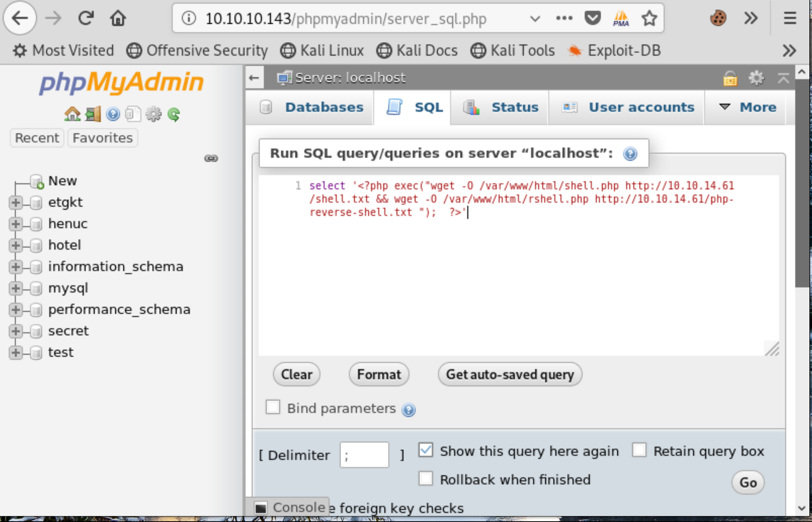Expand the test database node
Viewport: 812px width, 522px height.
tap(16, 352)
